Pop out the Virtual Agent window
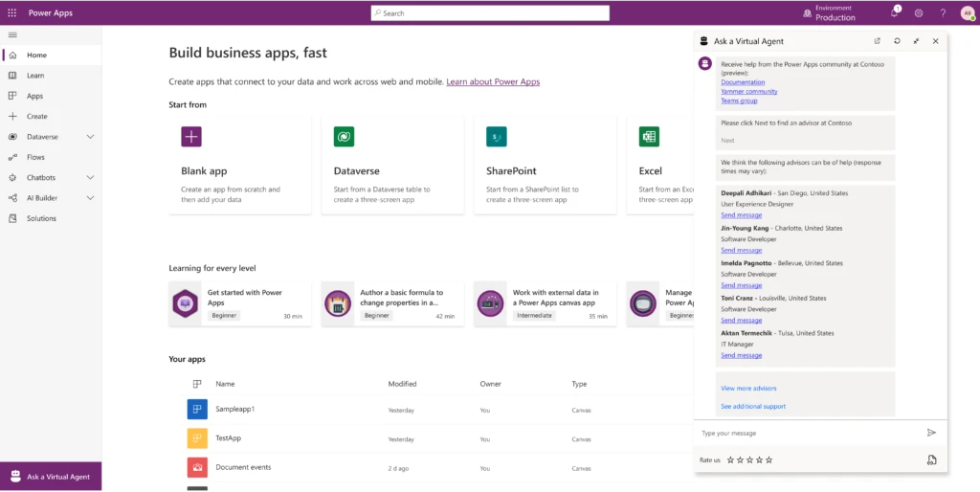Screen dimensions: 980x492 click(x=878, y=41)
